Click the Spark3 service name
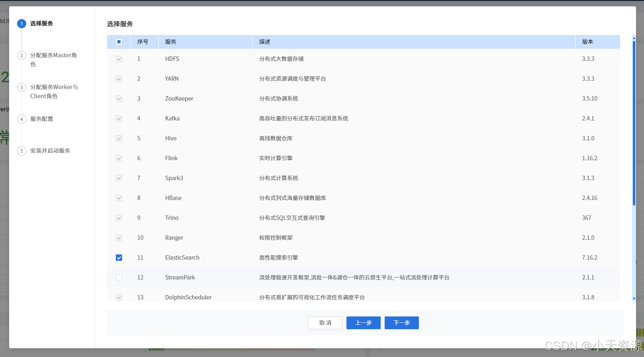Image resolution: width=644 pixels, height=357 pixels. (x=174, y=178)
